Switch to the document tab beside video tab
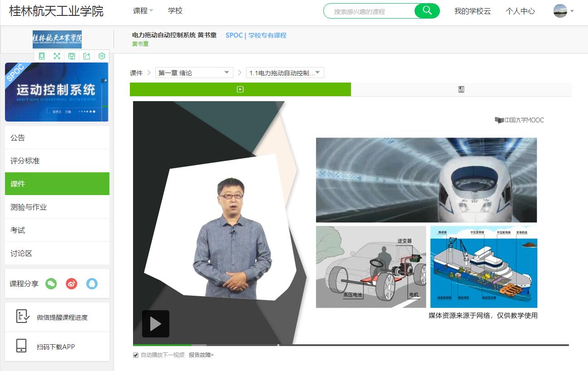This screenshot has width=588, height=371. [x=461, y=89]
